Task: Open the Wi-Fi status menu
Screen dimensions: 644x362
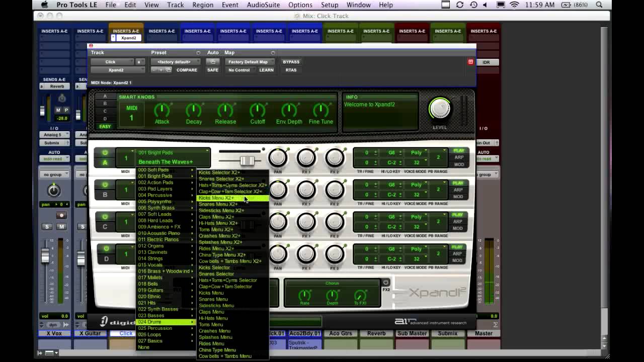Action: (x=514, y=5)
